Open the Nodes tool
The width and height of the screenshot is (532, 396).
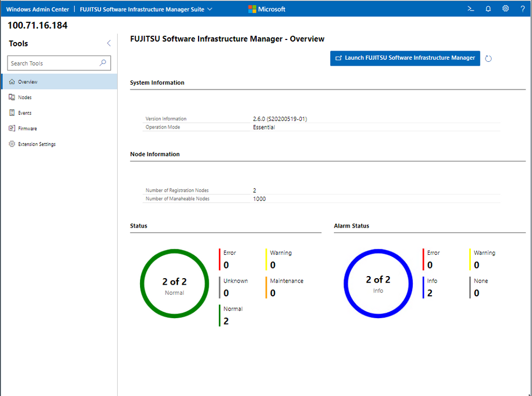[24, 98]
